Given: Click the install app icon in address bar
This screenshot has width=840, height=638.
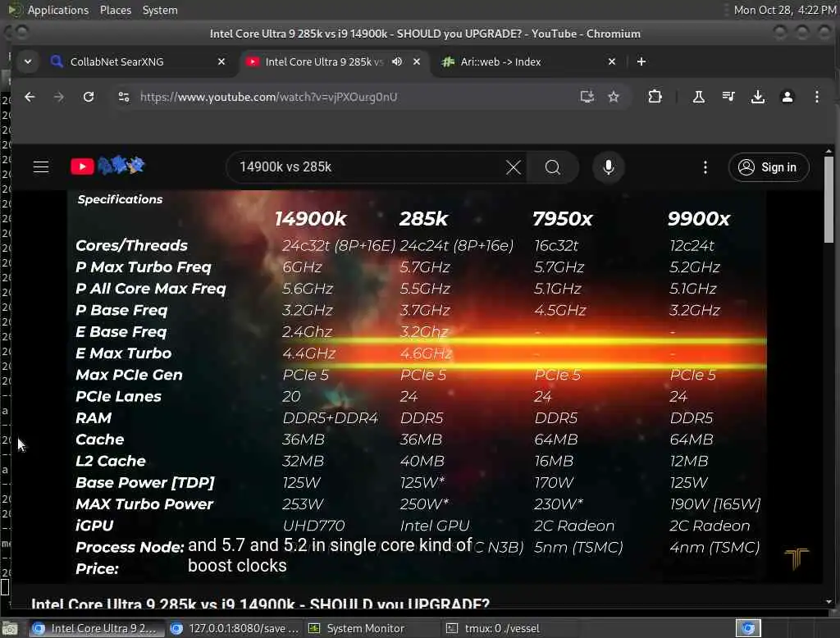Looking at the screenshot, I should 587,97.
